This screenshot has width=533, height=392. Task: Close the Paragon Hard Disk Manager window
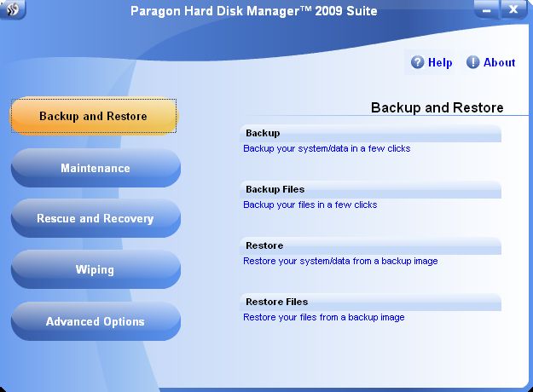(x=513, y=9)
